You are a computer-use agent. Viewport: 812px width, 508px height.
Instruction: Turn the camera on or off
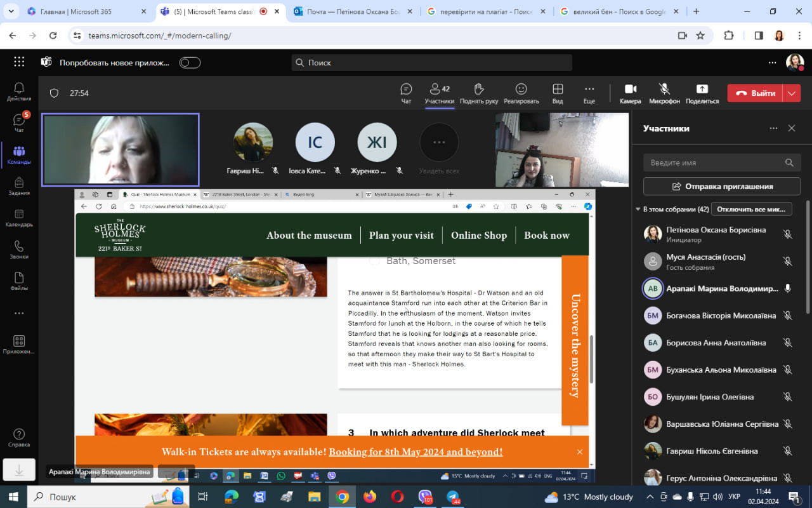(x=630, y=93)
